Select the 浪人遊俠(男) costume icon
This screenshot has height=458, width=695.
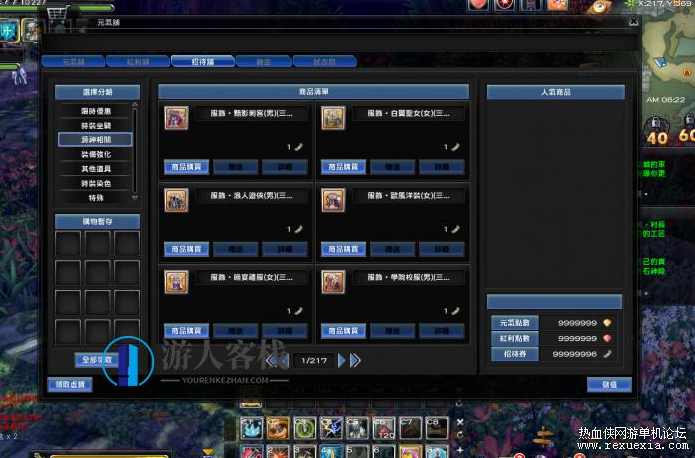click(176, 200)
